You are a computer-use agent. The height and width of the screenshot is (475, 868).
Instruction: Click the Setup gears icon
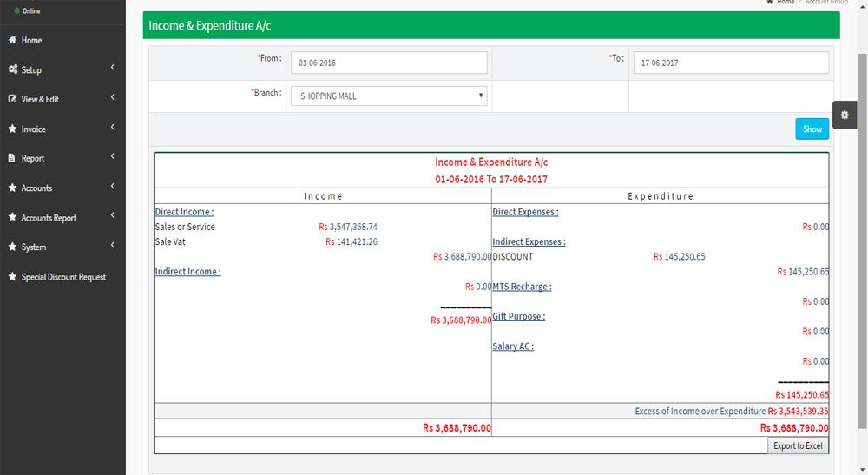[x=13, y=69]
